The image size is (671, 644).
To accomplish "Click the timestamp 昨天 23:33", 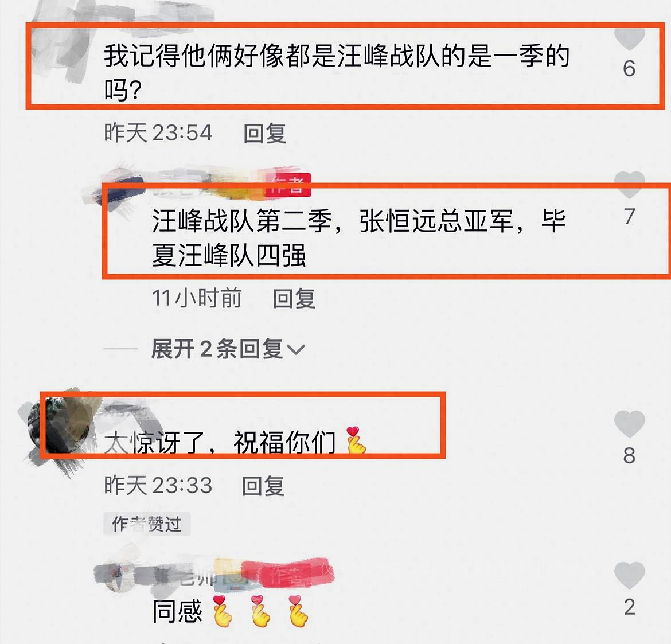I will click(158, 486).
